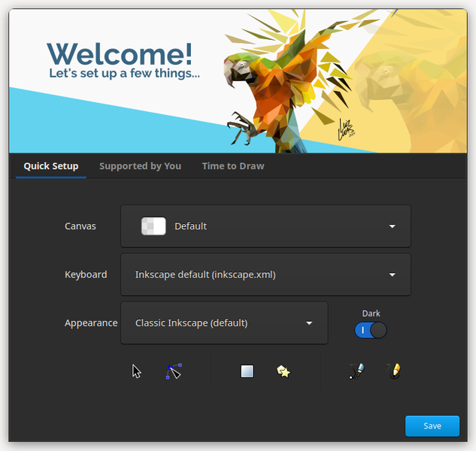The width and height of the screenshot is (476, 451).
Task: Expand the Keyboard shortcuts dropdown
Action: click(x=265, y=274)
